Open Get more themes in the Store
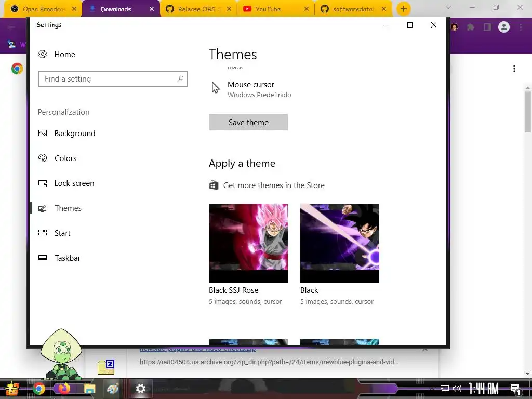Viewport: 532px width, 399px height. [x=273, y=185]
